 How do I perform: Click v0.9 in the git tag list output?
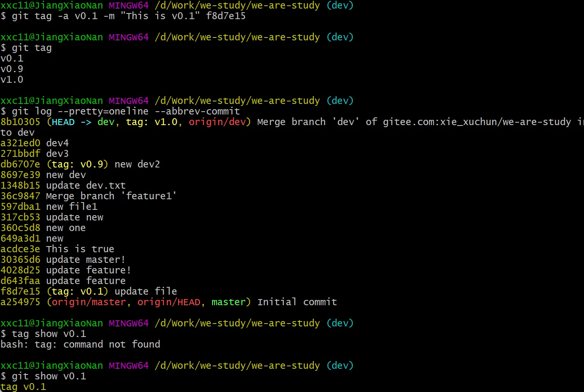coord(12,69)
